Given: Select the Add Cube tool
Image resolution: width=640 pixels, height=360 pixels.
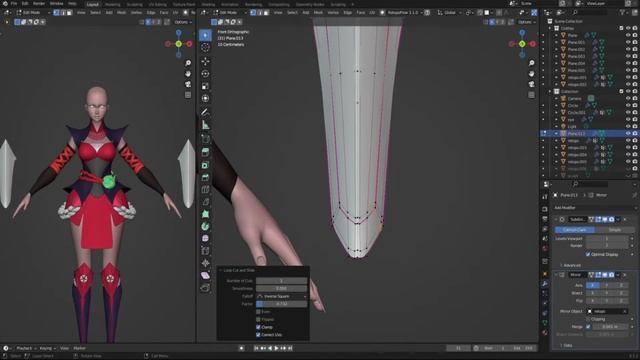Looking at the screenshot, I should pyautogui.click(x=205, y=139).
